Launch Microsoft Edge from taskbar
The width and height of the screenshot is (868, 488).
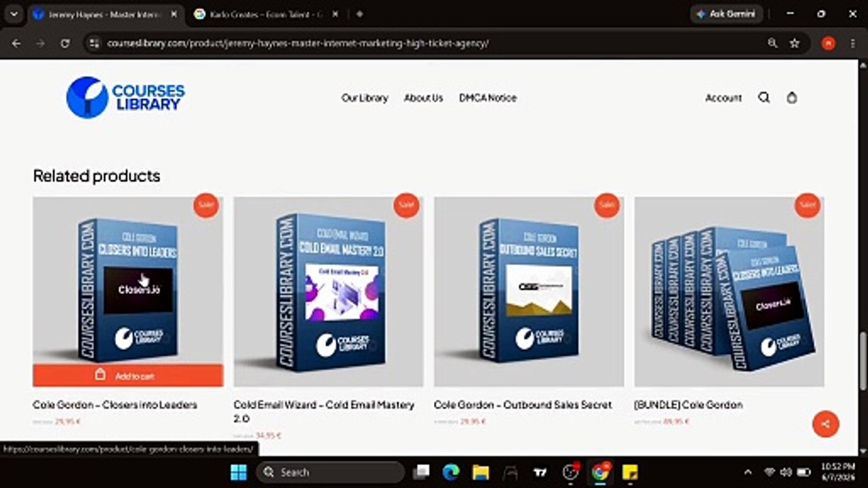[x=451, y=472]
